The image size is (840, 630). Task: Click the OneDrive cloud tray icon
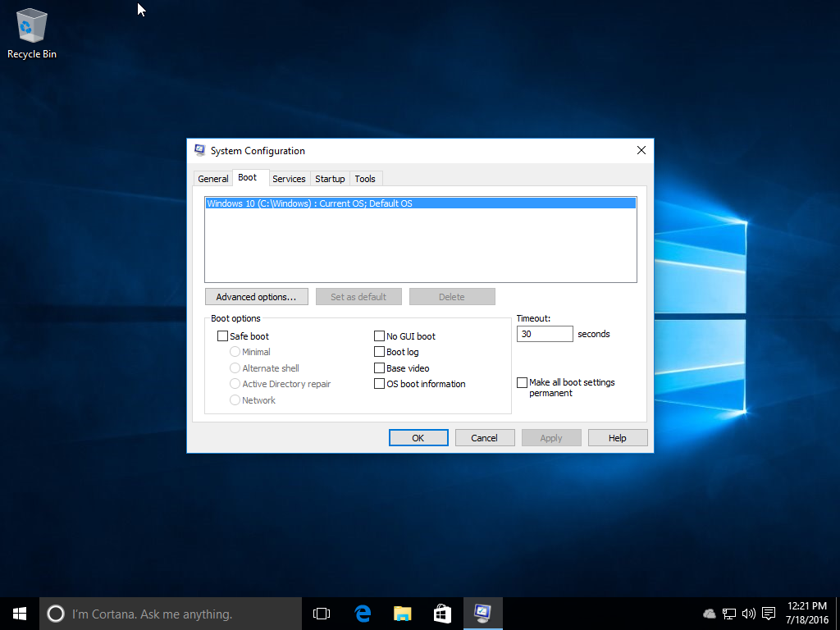coord(710,614)
